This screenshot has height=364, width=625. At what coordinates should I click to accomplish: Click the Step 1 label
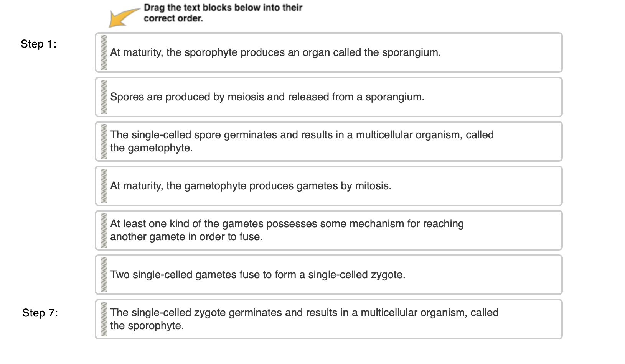39,44
